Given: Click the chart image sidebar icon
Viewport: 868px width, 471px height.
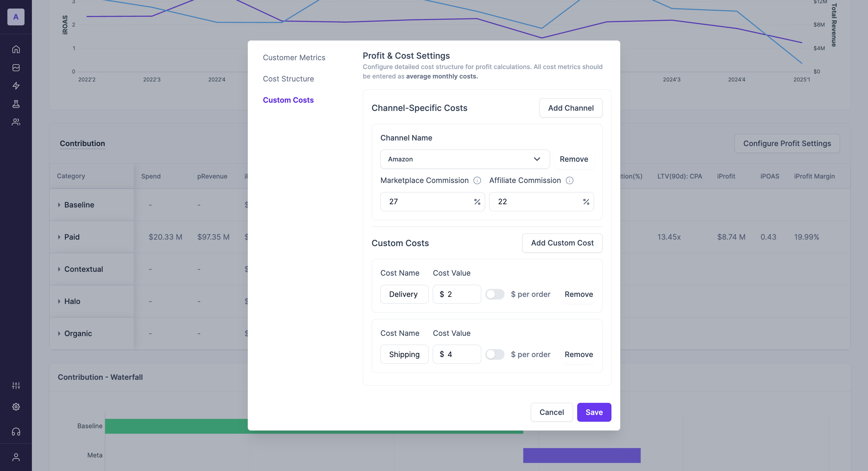Looking at the screenshot, I should coord(16,67).
